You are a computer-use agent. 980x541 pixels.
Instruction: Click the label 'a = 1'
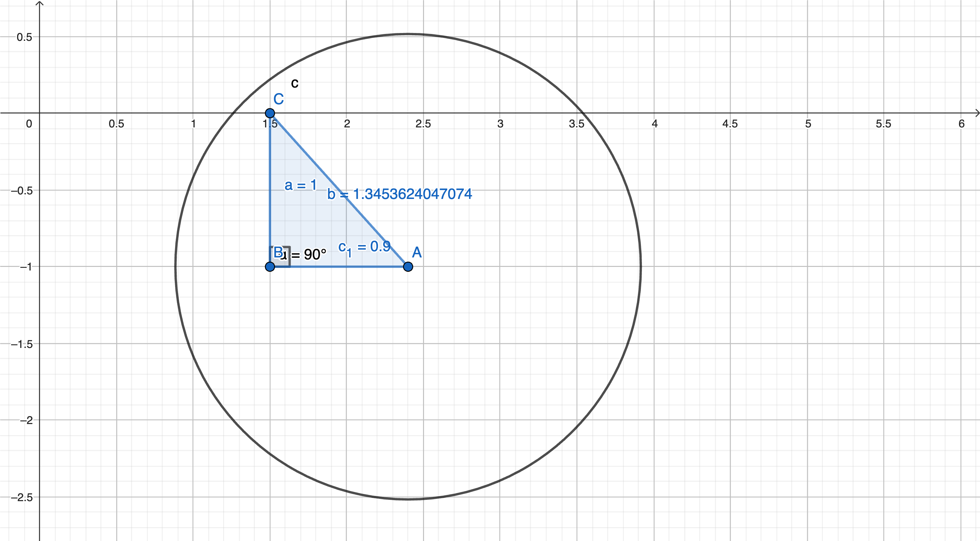click(301, 185)
